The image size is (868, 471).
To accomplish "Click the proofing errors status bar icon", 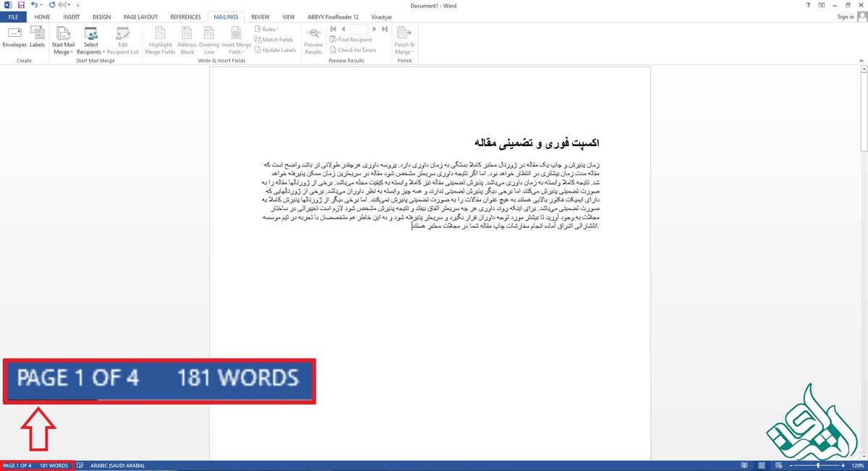I will tap(80, 465).
